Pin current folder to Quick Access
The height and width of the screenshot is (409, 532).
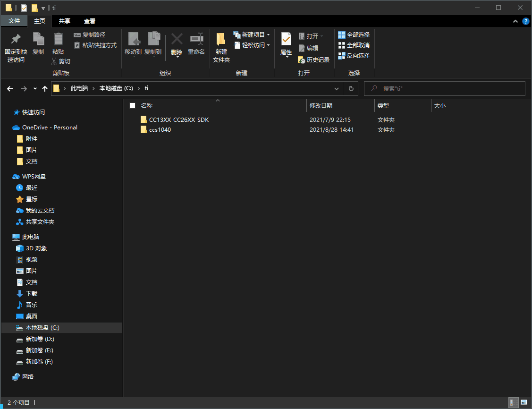14,47
